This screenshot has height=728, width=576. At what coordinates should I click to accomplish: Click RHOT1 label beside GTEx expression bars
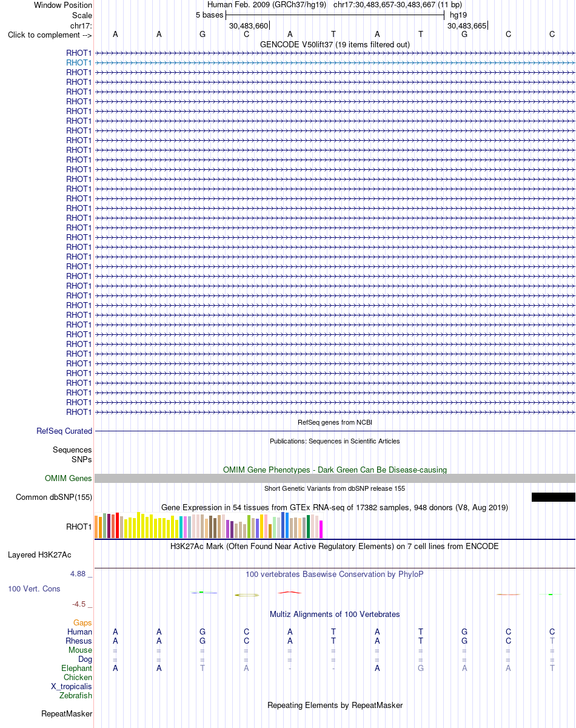79,527
